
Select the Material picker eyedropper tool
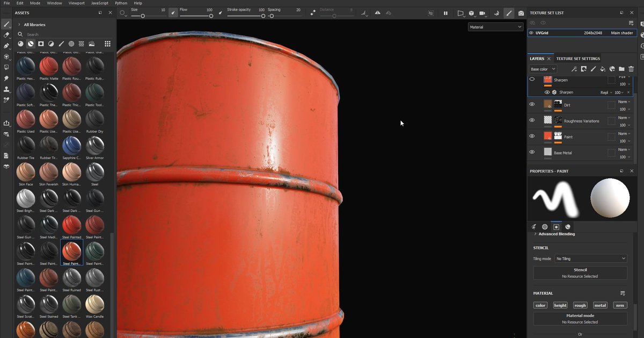[6, 100]
